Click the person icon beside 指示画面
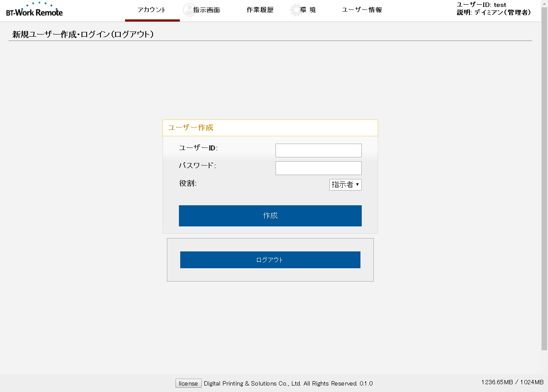 (189, 10)
